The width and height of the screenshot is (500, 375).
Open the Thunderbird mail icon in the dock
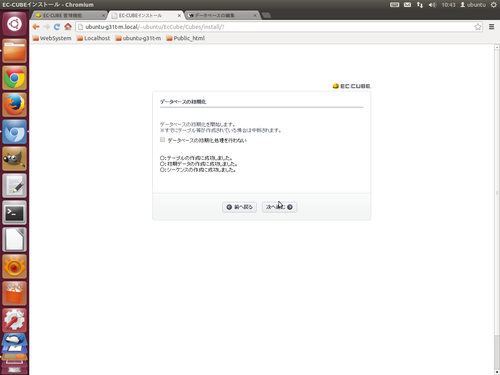(x=14, y=339)
